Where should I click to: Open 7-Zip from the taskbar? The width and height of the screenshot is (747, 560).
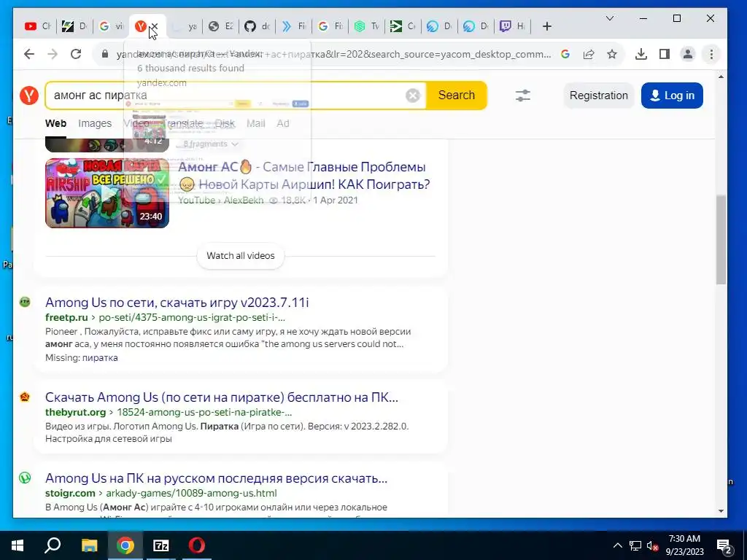161,545
